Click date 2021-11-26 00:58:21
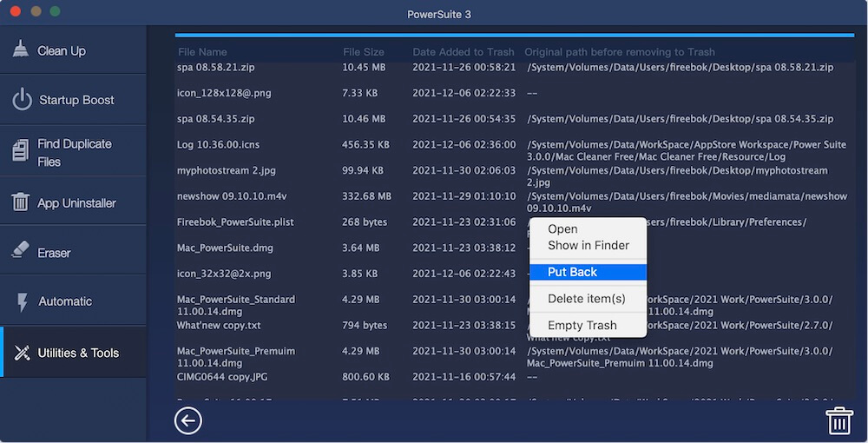This screenshot has height=443, width=868. pyautogui.click(x=464, y=67)
